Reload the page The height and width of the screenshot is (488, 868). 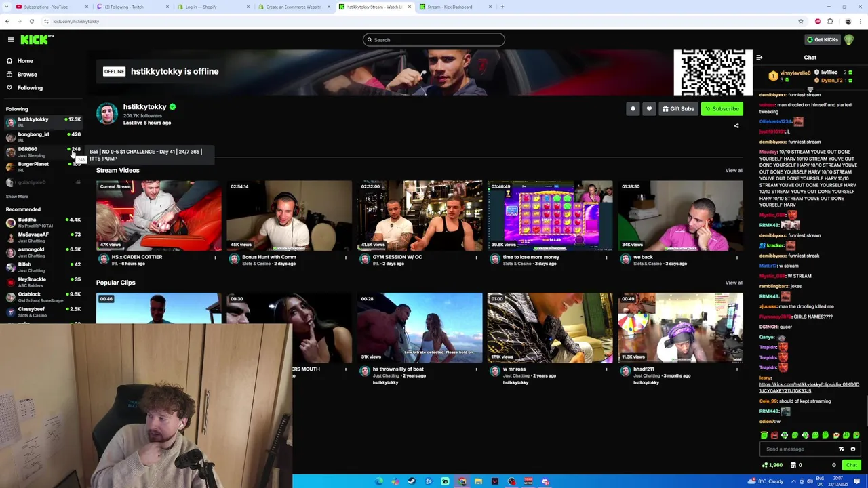[31, 21]
